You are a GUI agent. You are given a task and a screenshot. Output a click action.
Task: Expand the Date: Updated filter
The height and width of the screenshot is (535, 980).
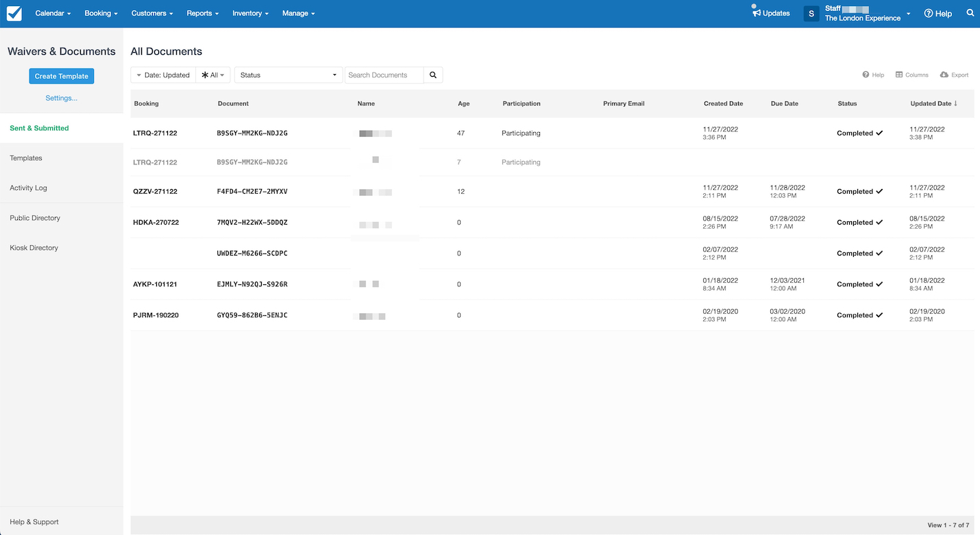point(163,75)
